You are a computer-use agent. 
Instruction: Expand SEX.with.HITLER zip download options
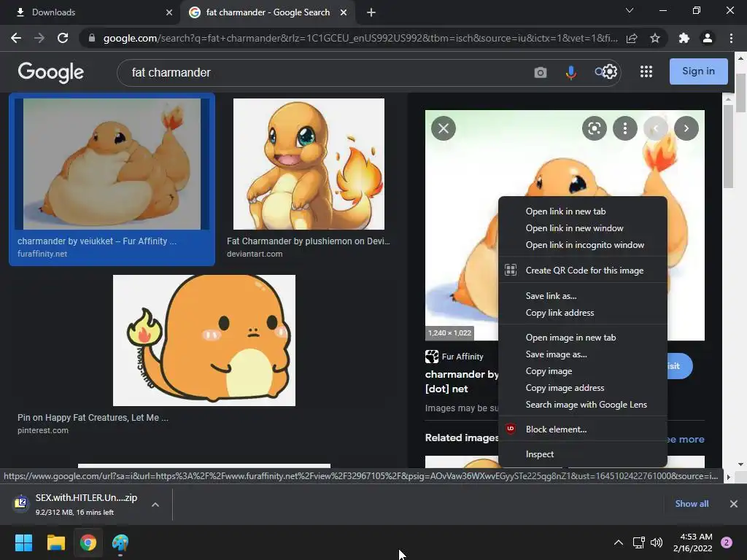(155, 505)
